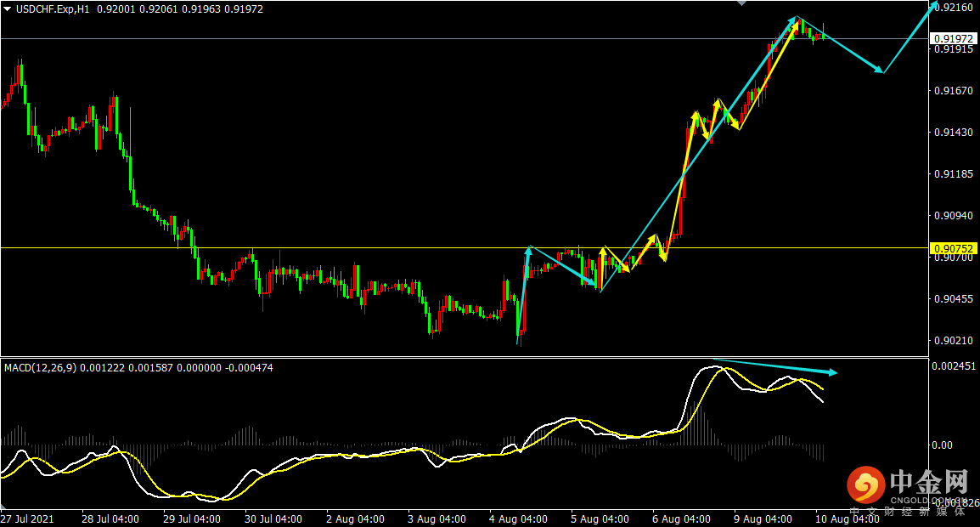
Task: Click the 3 Aug 04:00 time label
Action: coord(436,518)
